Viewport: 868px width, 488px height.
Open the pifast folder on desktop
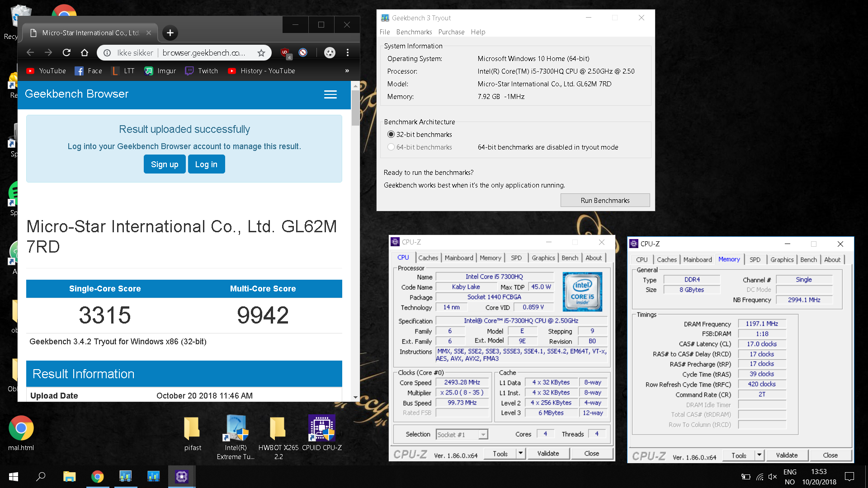pos(193,433)
